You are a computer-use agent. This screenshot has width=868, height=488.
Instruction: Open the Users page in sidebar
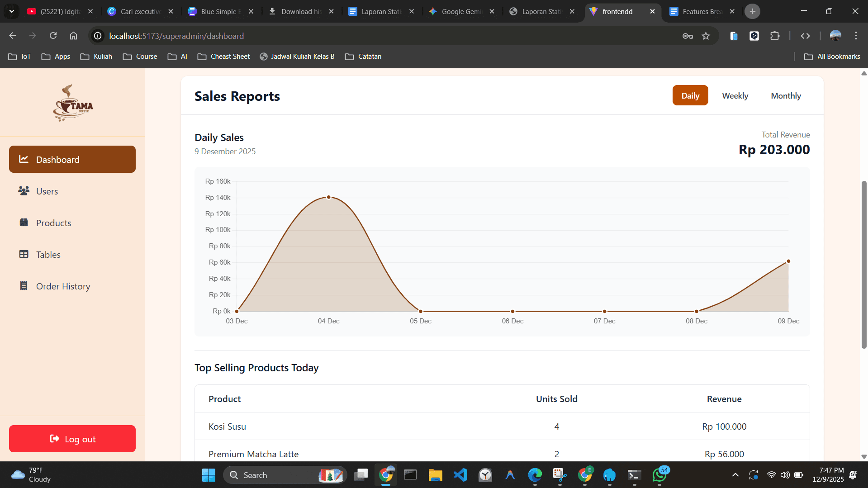[x=47, y=191]
